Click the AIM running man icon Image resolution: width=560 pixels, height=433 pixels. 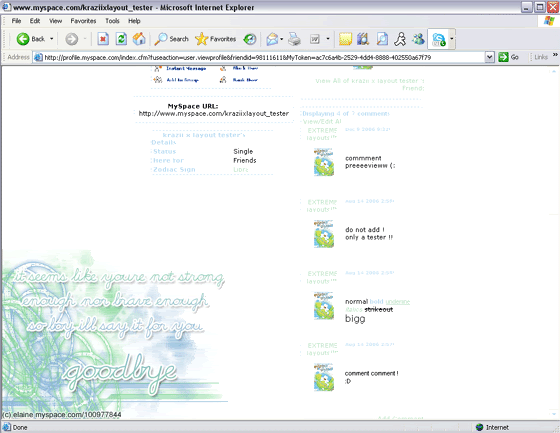(400, 39)
